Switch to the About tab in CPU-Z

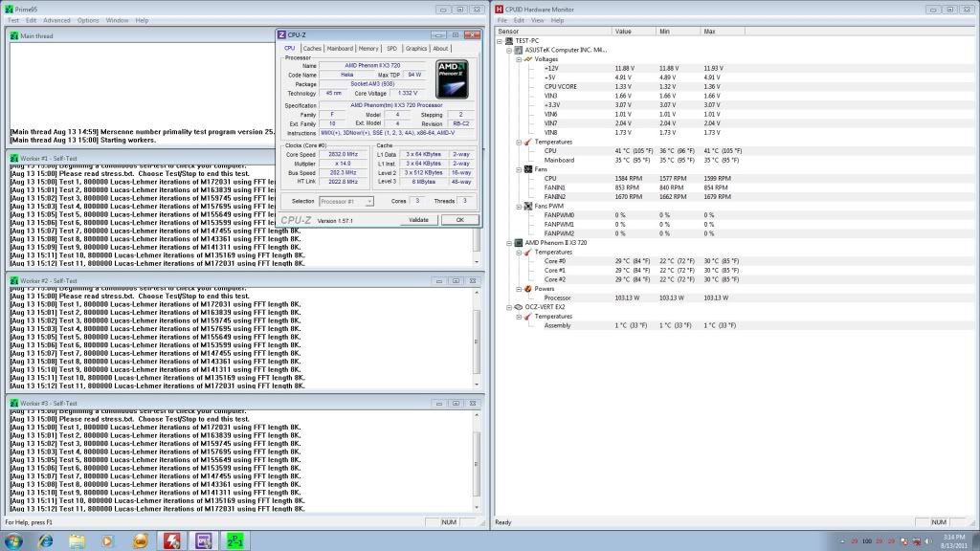pos(440,48)
